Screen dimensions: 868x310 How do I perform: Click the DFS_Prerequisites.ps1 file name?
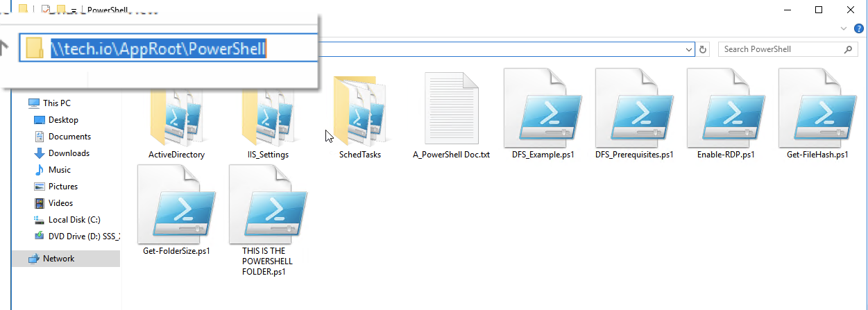point(634,155)
